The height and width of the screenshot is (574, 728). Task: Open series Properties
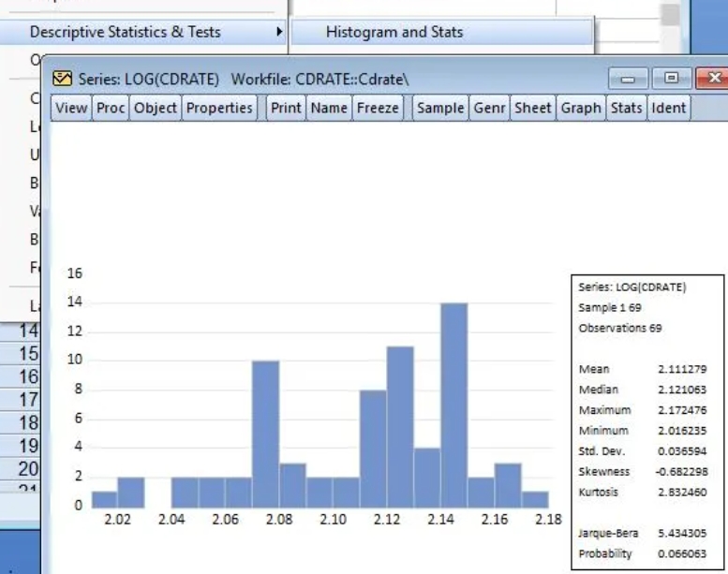(219, 108)
